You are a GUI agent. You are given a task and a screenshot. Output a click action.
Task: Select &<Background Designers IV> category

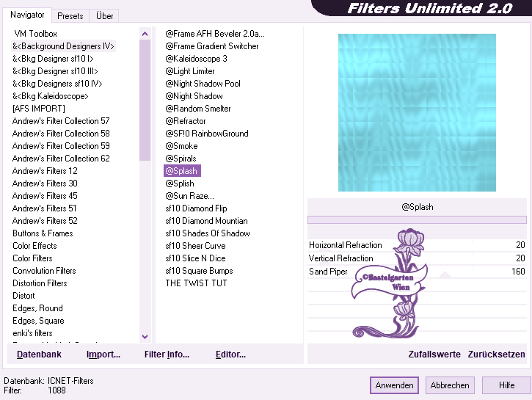63,46
